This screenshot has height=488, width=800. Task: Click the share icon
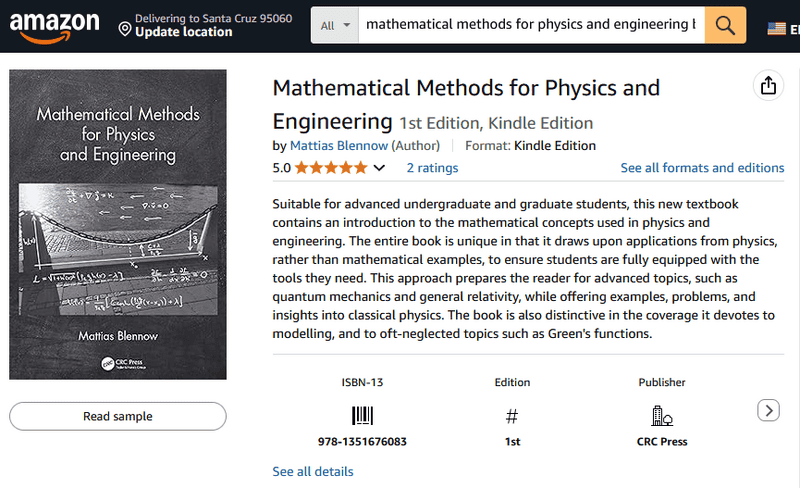(768, 86)
